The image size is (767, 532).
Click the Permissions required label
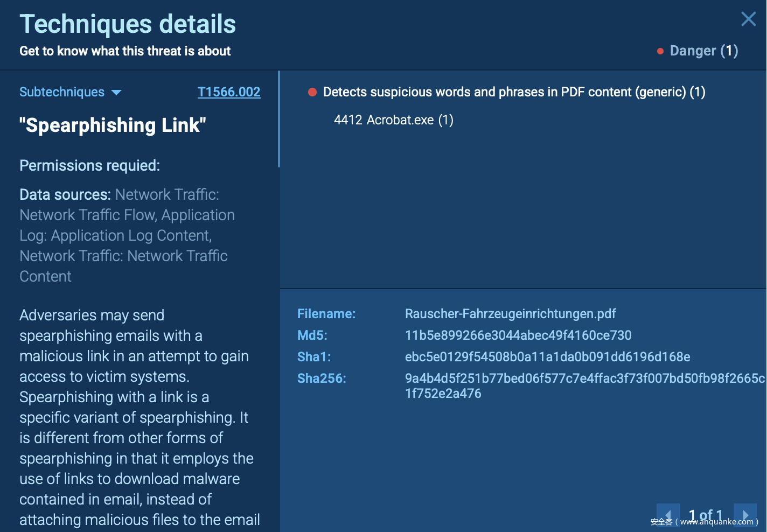[89, 165]
